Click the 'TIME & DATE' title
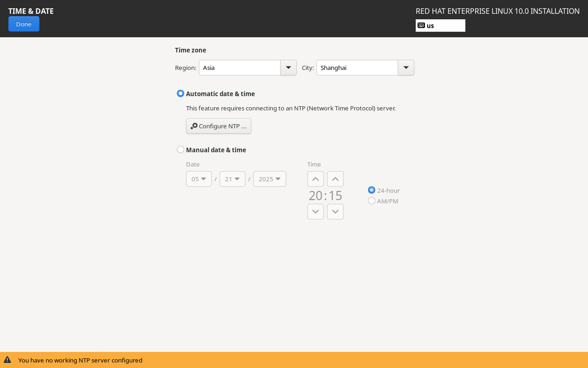The height and width of the screenshot is (368, 588). [x=31, y=11]
